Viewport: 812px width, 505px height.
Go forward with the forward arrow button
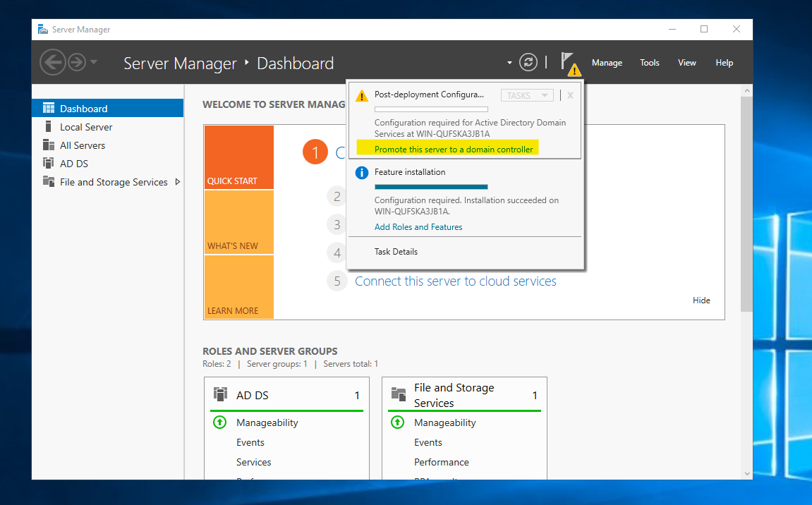click(77, 63)
